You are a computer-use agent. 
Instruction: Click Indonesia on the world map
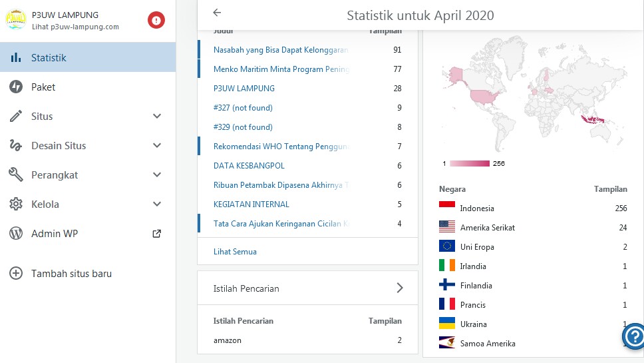(593, 120)
